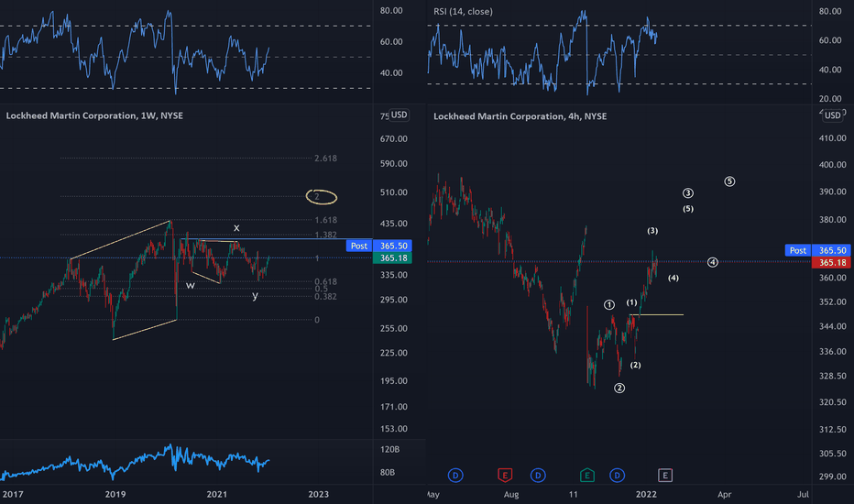Viewport: 854px width, 504px height.
Task: Click the 4h chart title Lockheed Martin 4h
Action: (x=520, y=116)
